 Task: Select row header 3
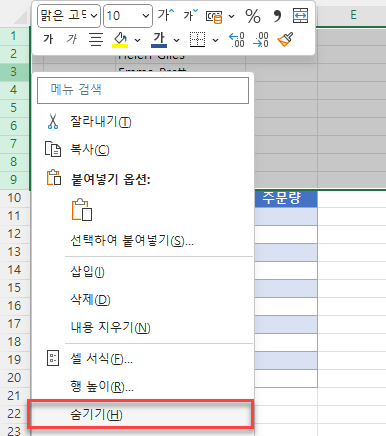pos(14,72)
